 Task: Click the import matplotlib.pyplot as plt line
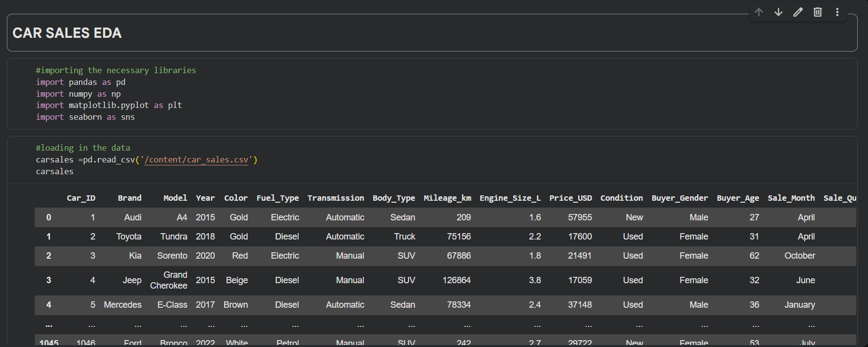click(x=109, y=105)
